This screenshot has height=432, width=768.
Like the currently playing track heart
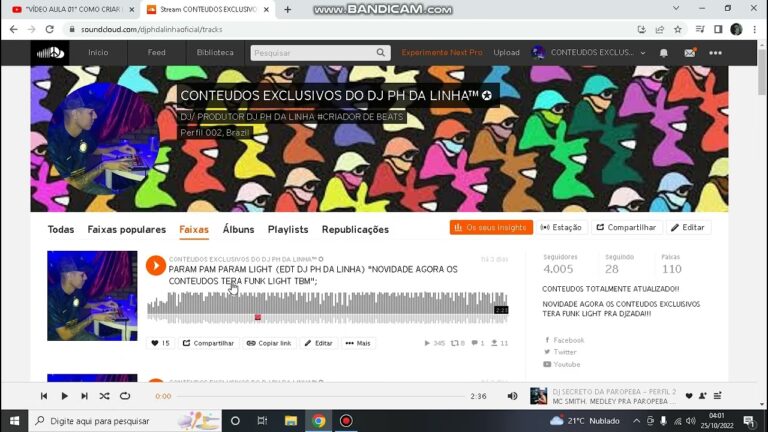pos(689,396)
